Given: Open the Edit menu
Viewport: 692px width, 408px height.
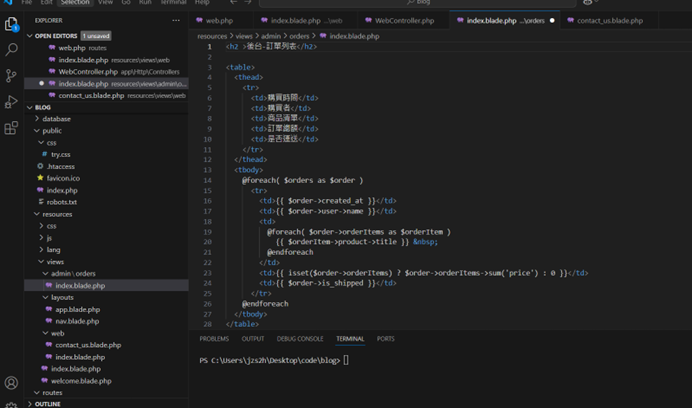Looking at the screenshot, I should click(46, 2).
